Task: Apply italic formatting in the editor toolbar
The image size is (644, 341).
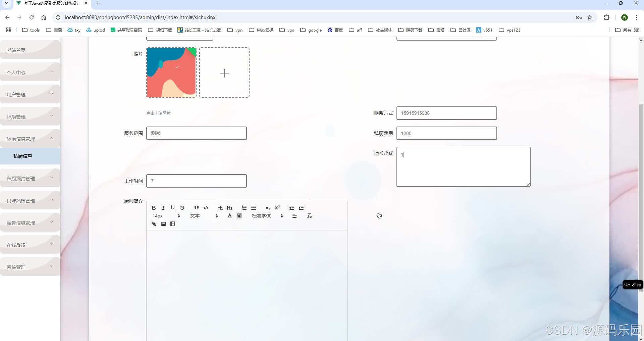Action: (163, 208)
